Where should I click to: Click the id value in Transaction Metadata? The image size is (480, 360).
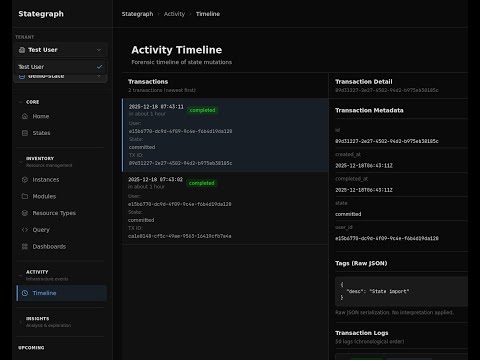387,141
